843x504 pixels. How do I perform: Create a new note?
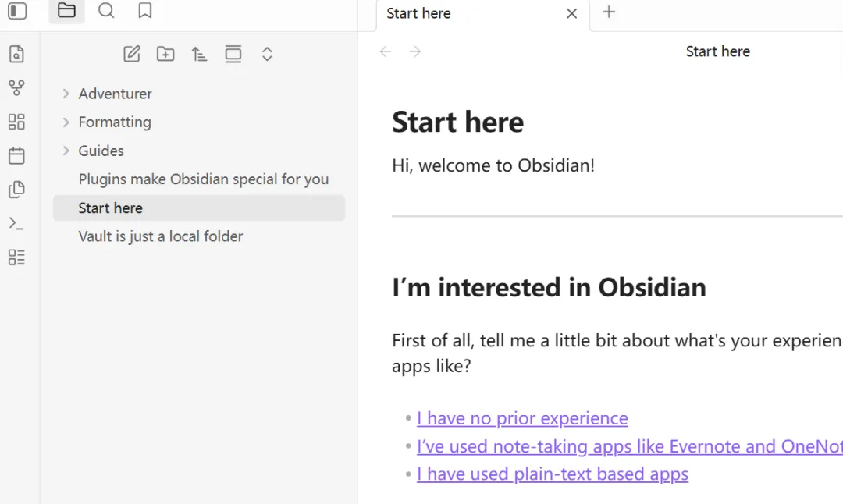pos(132,54)
